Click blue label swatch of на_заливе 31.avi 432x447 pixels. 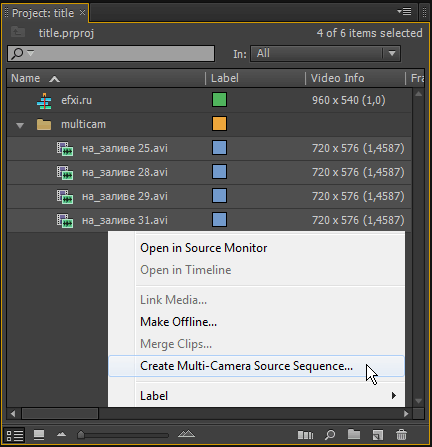(219, 220)
